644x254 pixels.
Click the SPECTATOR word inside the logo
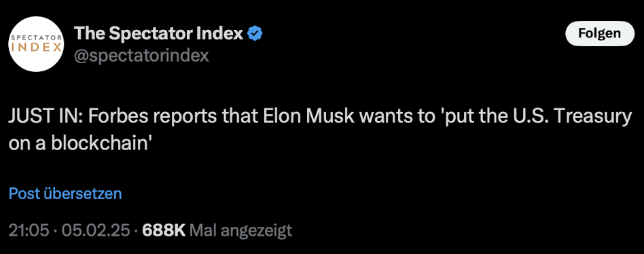[36, 38]
